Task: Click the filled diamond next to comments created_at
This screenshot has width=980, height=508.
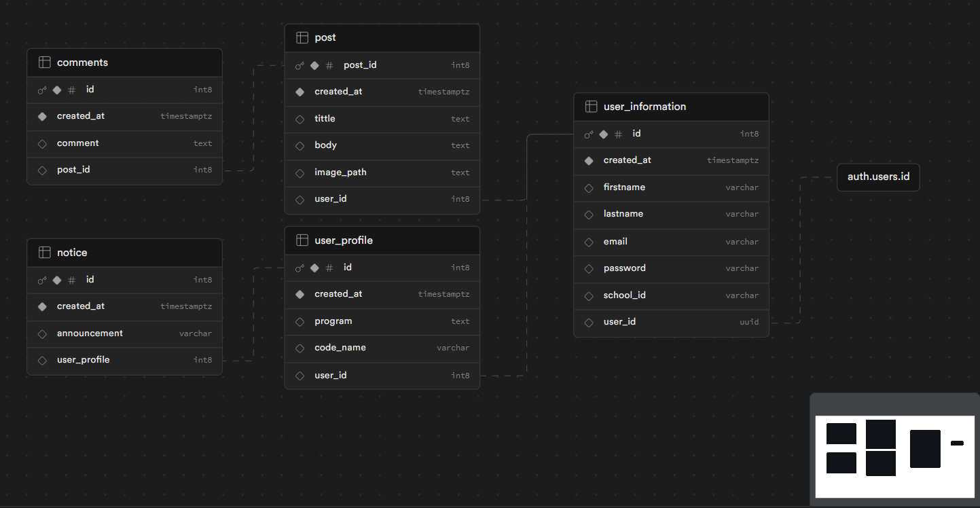Action: click(x=42, y=116)
